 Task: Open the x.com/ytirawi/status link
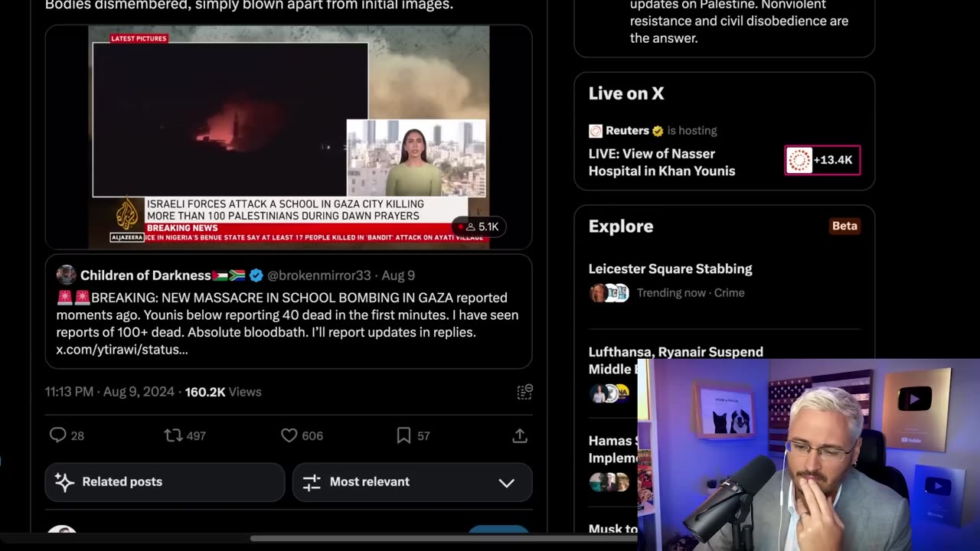coord(122,350)
